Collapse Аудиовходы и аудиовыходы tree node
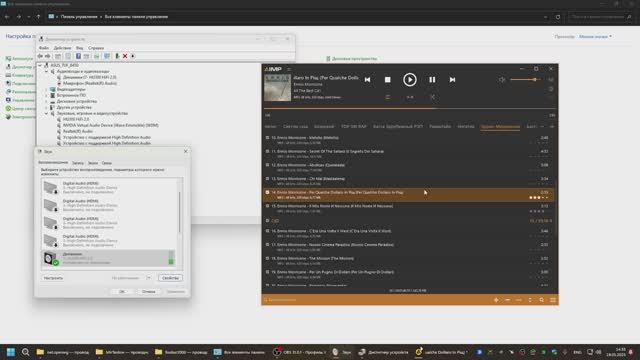 47,71
